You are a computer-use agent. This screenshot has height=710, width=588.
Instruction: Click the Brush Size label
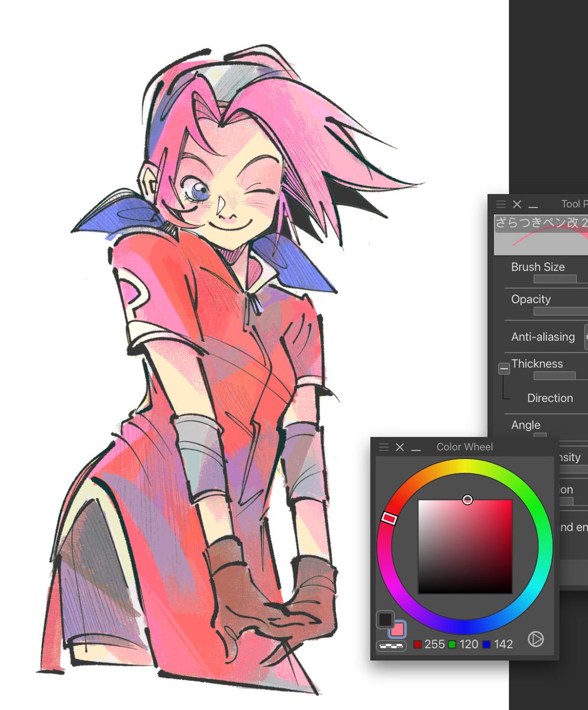[x=538, y=267]
